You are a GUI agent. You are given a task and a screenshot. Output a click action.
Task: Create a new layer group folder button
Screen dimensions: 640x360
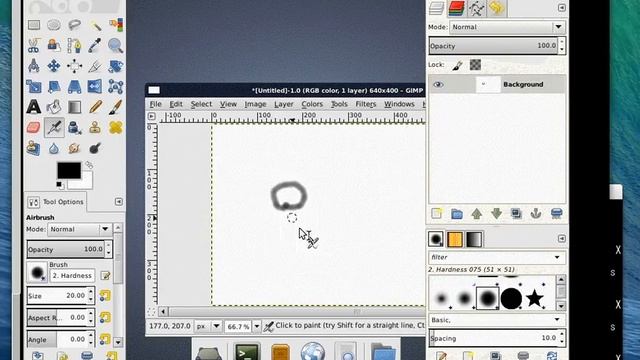pyautogui.click(x=457, y=213)
